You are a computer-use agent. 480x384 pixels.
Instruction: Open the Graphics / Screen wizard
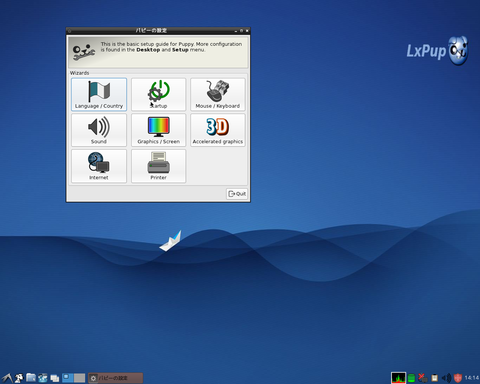coord(158,130)
